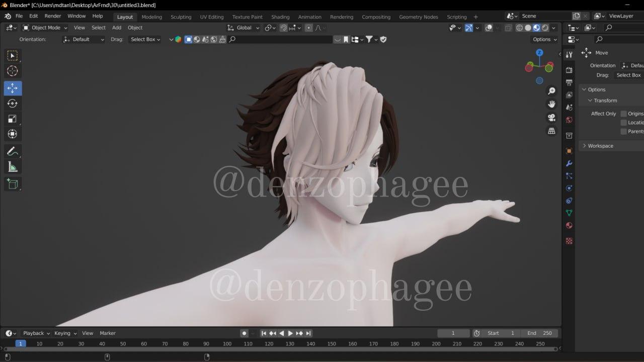Choose the Annotate pencil tool
The width and height of the screenshot is (644, 362).
(x=13, y=151)
